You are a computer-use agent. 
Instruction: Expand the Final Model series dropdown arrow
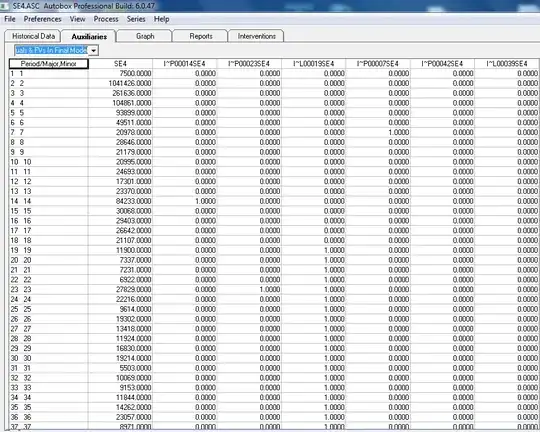click(93, 50)
